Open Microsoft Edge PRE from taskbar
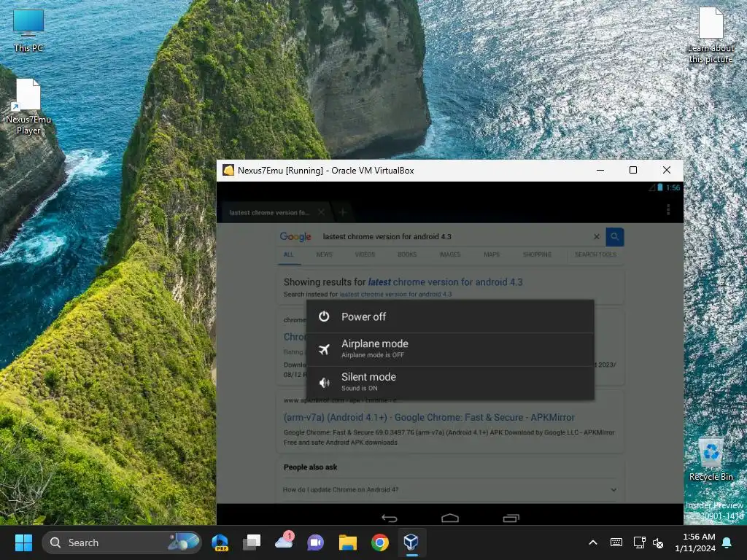The width and height of the screenshot is (747, 560). point(220,542)
